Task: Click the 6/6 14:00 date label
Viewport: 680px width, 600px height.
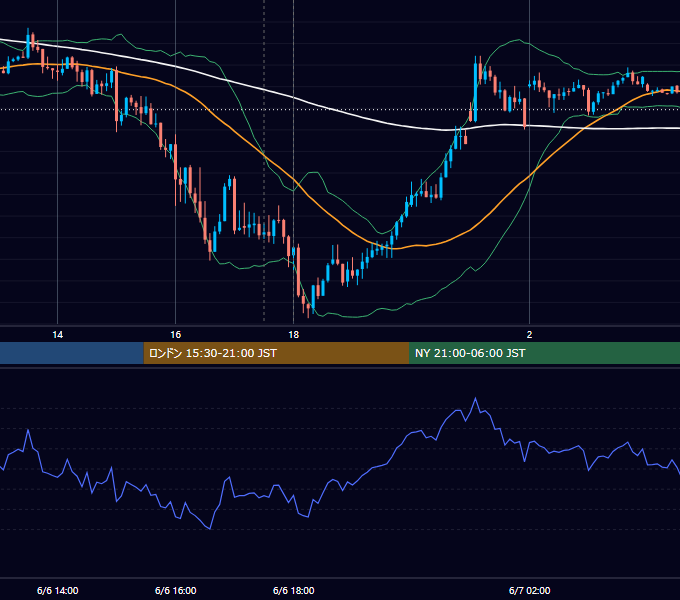Action: [x=58, y=590]
